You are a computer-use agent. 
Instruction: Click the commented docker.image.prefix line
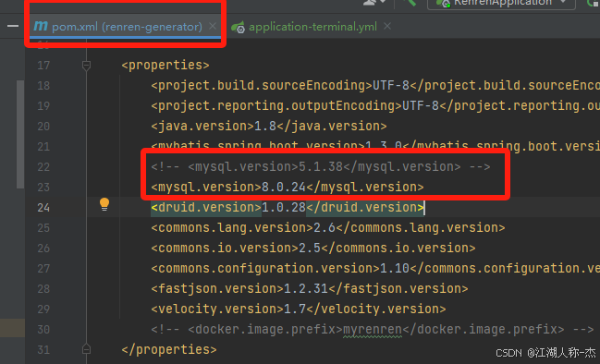click(373, 329)
